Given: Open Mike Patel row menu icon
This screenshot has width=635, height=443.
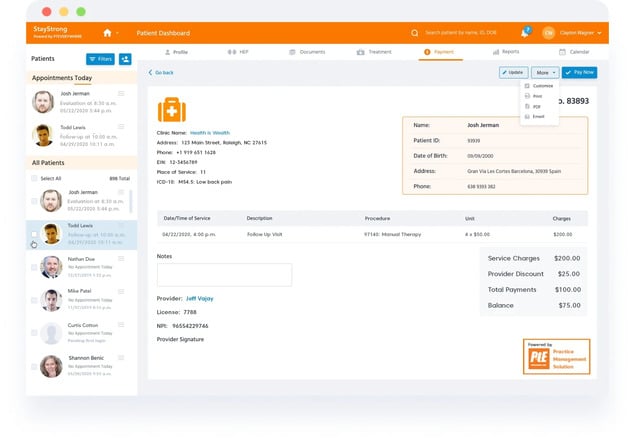Looking at the screenshot, I should point(121,292).
